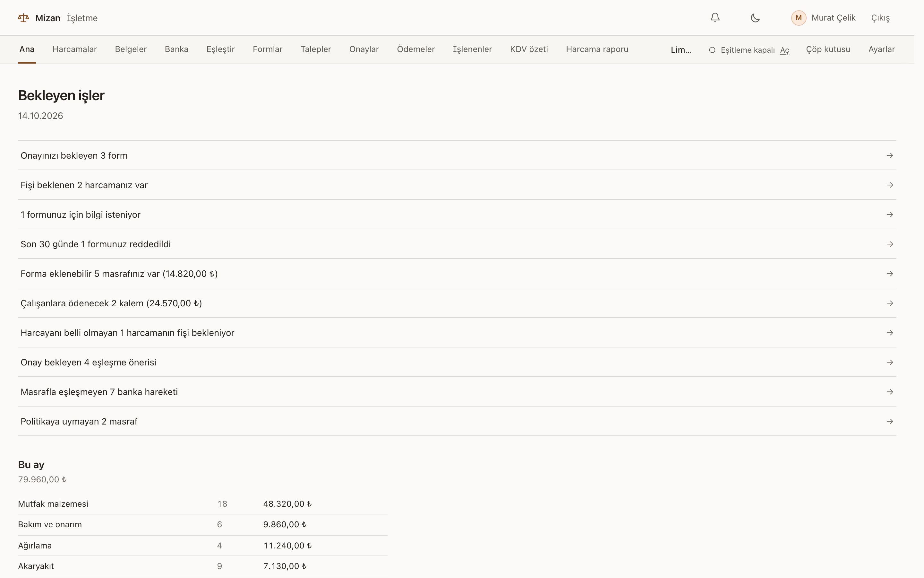The image size is (924, 578).
Task: Select the Ana tab
Action: pyautogui.click(x=27, y=49)
